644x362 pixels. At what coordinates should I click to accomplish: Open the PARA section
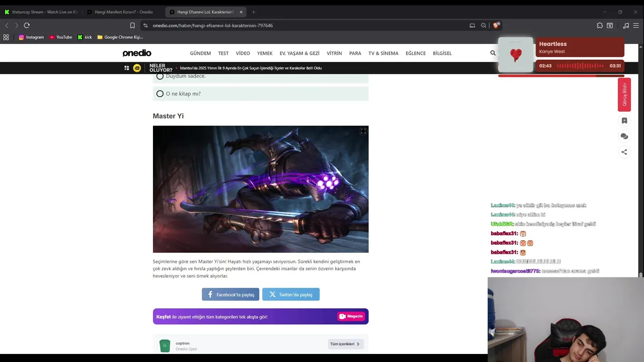[355, 53]
